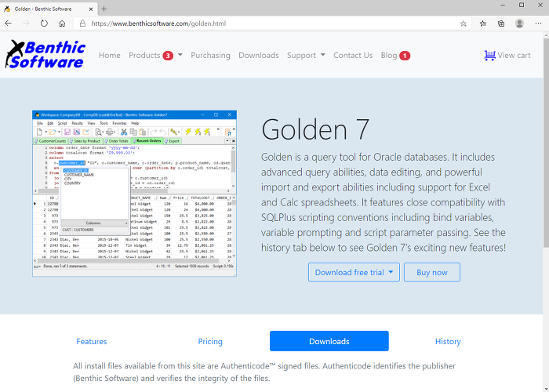Open a new browser tab

(104, 9)
